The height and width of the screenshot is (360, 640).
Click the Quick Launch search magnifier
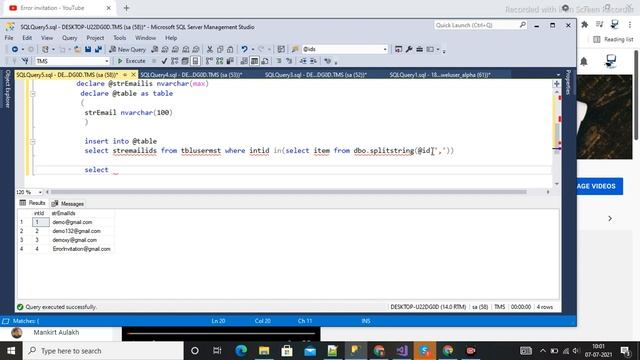(522, 25)
